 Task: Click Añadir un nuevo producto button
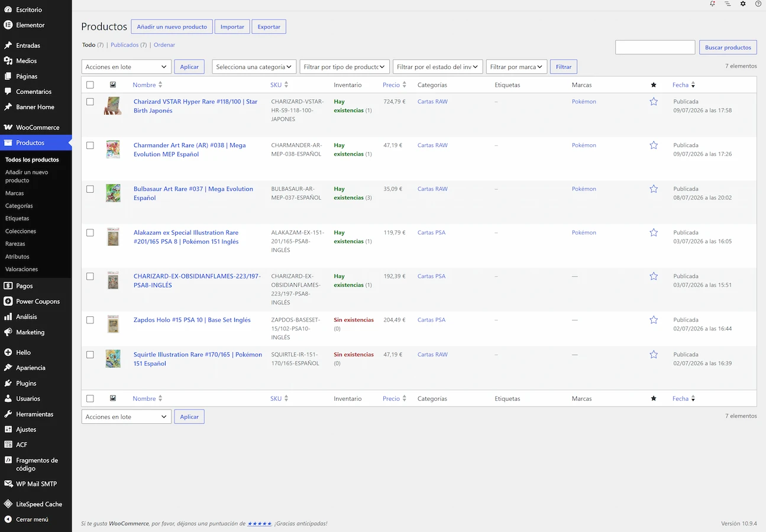pos(172,27)
